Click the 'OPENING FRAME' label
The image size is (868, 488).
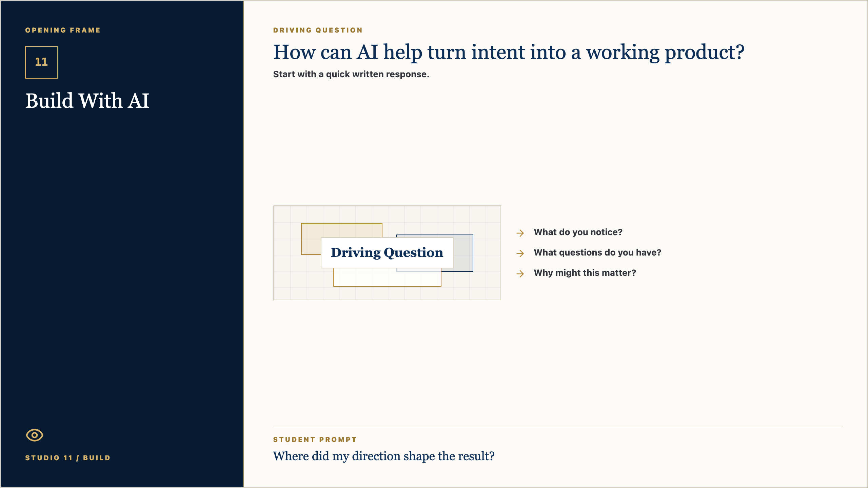pos(63,30)
